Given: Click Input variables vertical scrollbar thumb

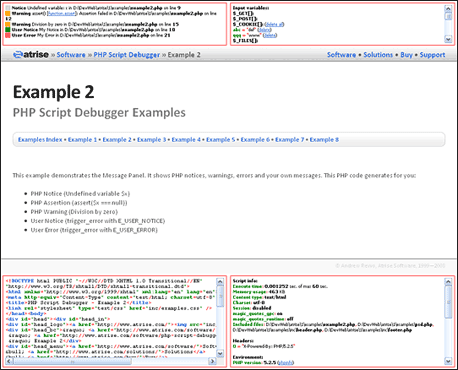Looking at the screenshot, I should pyautogui.click(x=448, y=16).
